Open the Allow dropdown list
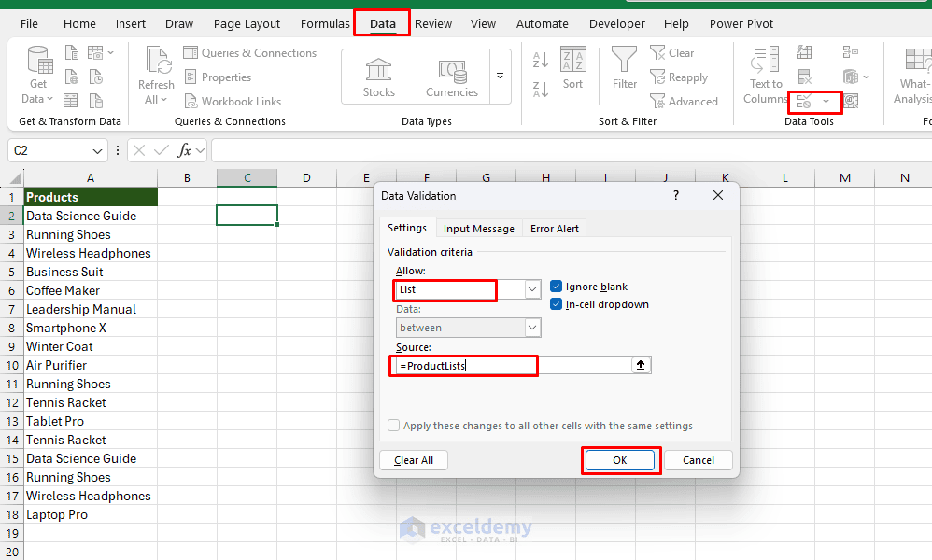This screenshot has width=932, height=560. [532, 289]
